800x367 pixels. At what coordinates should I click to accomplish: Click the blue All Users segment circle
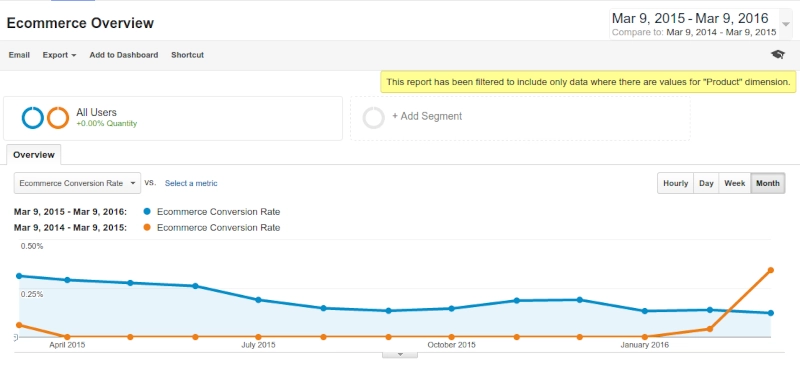33,118
